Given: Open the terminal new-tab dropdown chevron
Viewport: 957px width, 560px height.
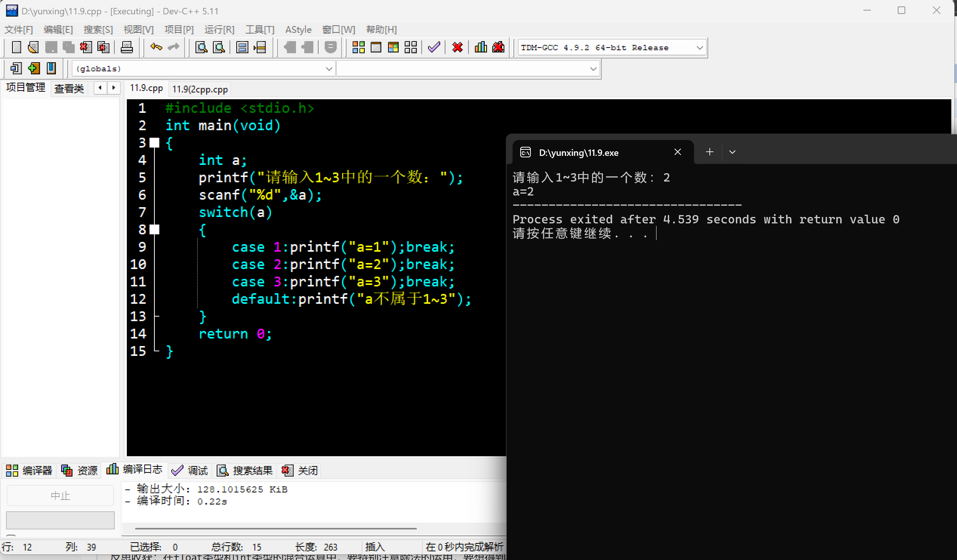Looking at the screenshot, I should 732,152.
